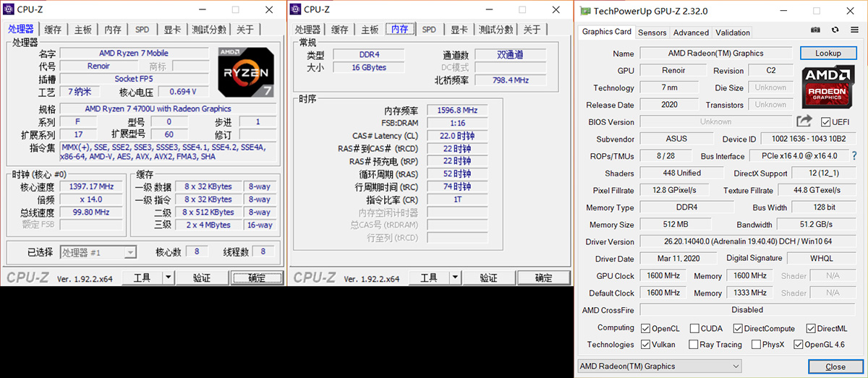Click 验证 button in memory window

(488, 278)
